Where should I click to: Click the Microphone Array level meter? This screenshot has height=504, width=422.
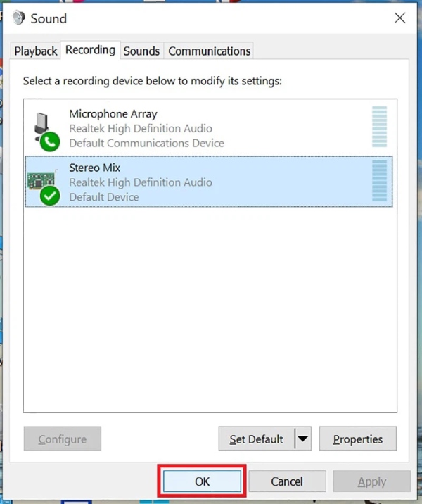coord(379,127)
